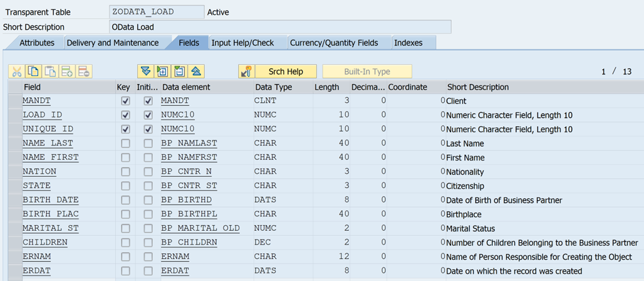
Task: Toggle the Key checkbox for MANDT
Action: [x=126, y=101]
